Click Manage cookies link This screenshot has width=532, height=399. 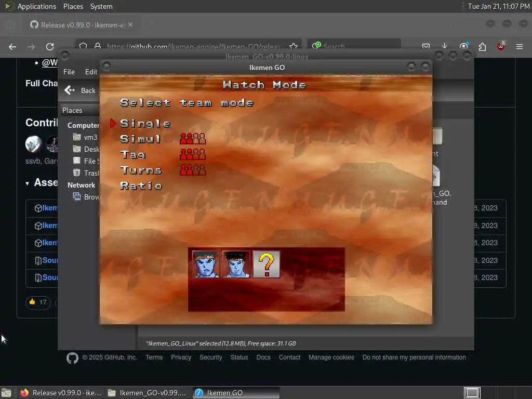[x=331, y=357]
